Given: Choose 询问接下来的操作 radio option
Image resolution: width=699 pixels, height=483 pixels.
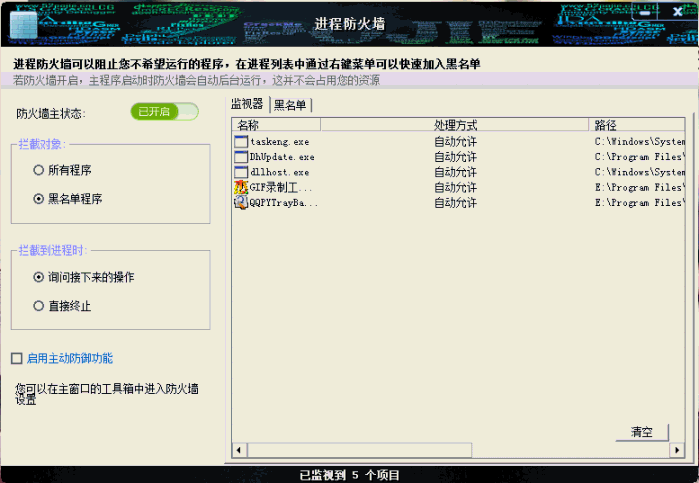Looking at the screenshot, I should (39, 277).
